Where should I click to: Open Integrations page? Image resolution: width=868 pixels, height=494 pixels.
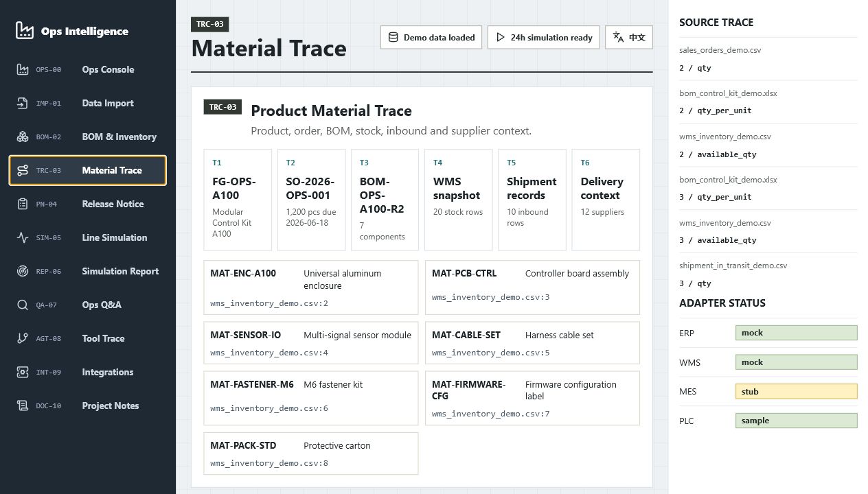pos(88,372)
